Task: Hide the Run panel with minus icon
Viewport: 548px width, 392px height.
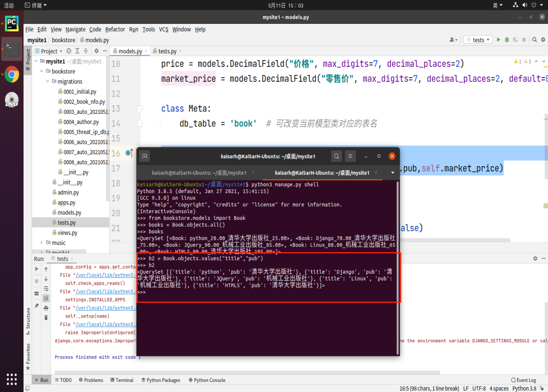Action: [x=544, y=259]
